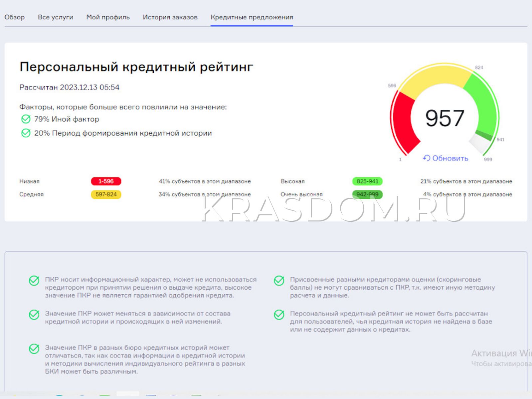Click the Средняя rating label
The height and width of the screenshot is (399, 532).
tap(31, 194)
